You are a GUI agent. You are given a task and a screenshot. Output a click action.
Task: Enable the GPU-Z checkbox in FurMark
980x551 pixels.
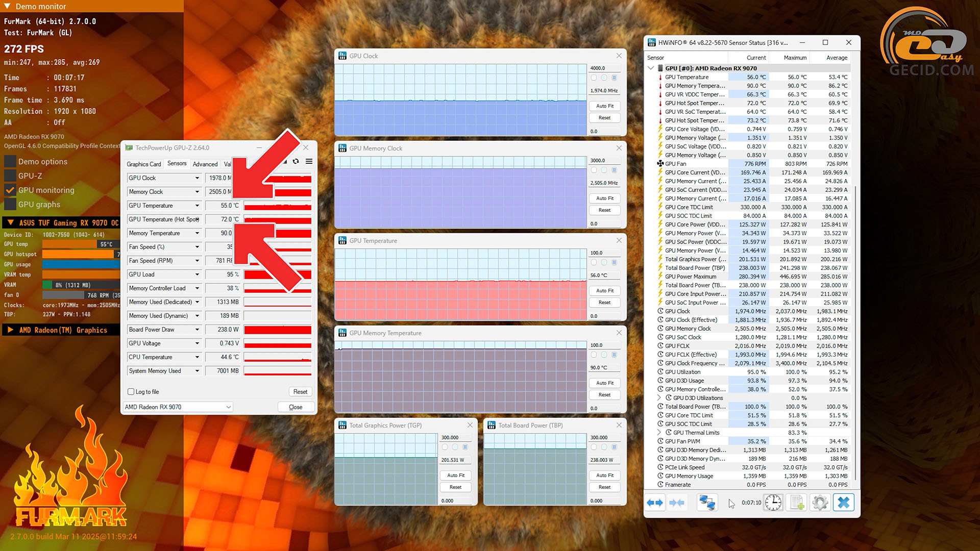click(10, 176)
